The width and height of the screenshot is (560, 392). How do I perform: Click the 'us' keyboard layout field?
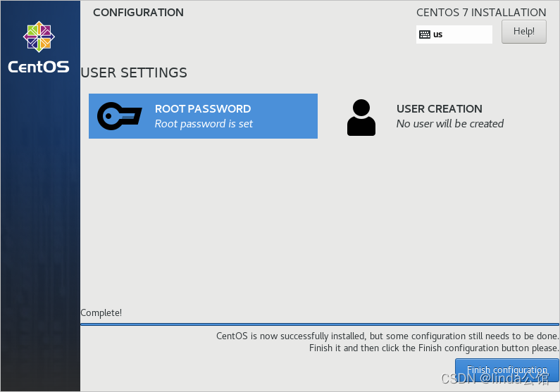click(454, 34)
